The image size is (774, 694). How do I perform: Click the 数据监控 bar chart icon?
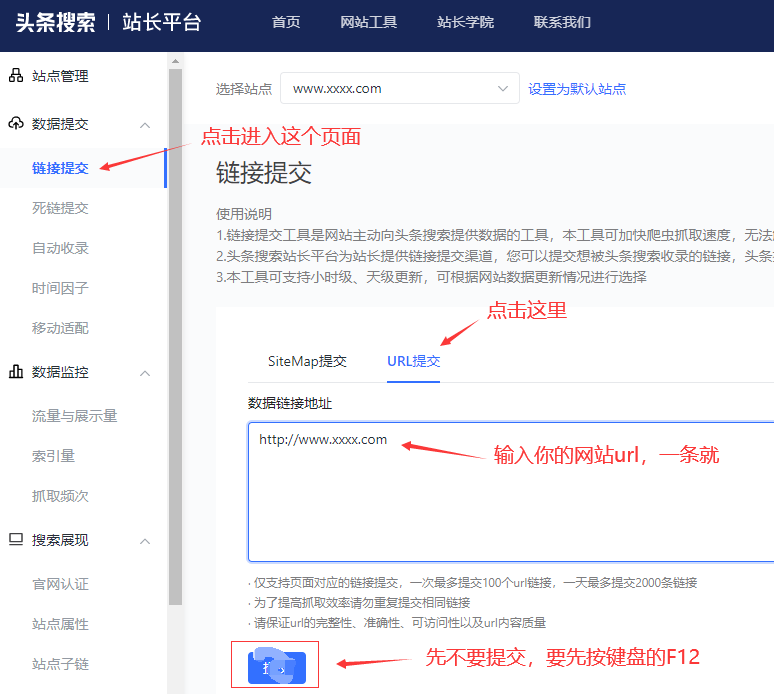click(x=16, y=371)
